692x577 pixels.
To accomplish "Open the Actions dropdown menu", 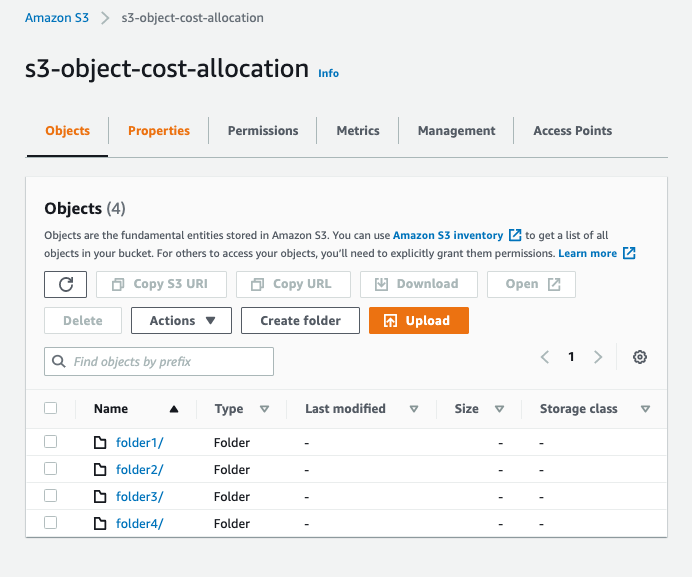I will [181, 321].
